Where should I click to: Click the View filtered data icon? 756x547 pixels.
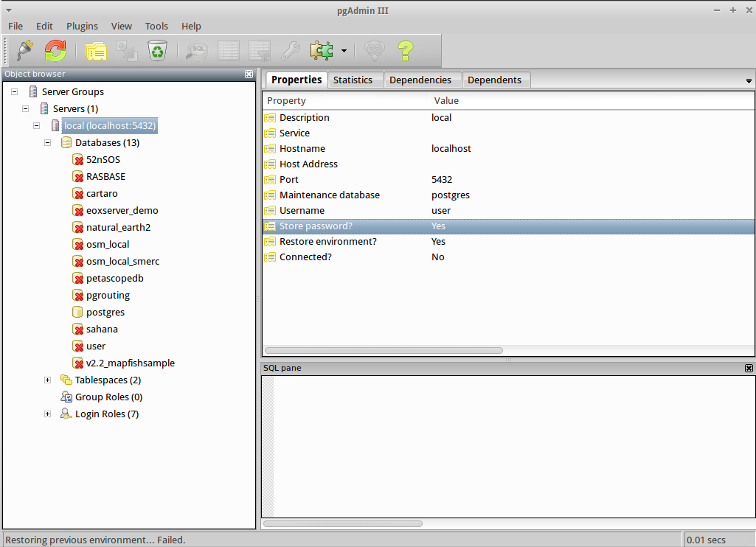coord(260,50)
